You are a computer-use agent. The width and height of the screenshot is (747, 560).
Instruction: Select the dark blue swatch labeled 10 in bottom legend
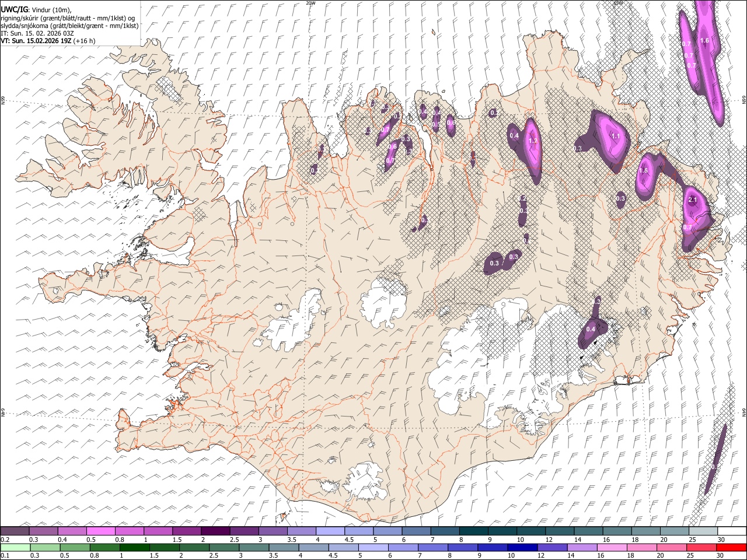(x=522, y=547)
